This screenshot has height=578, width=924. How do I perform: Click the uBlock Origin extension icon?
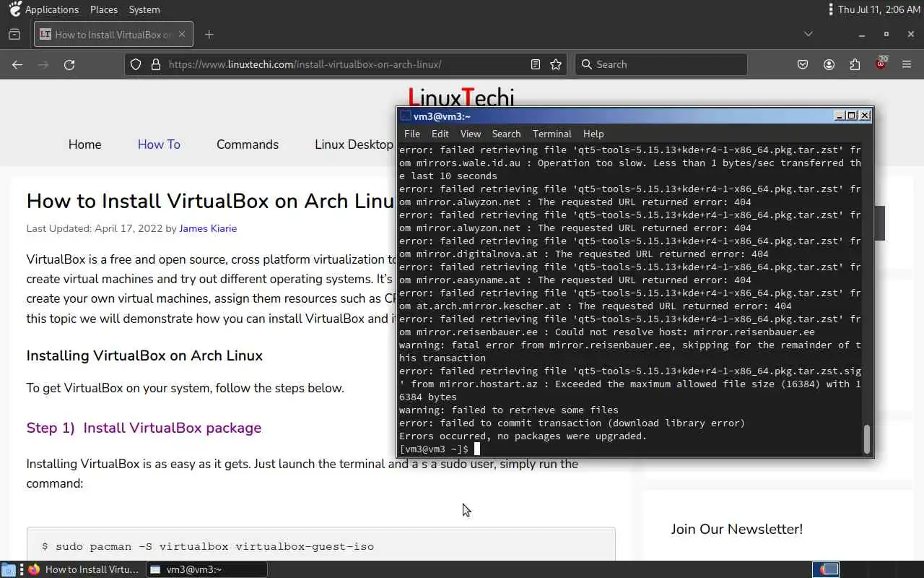[881, 64]
